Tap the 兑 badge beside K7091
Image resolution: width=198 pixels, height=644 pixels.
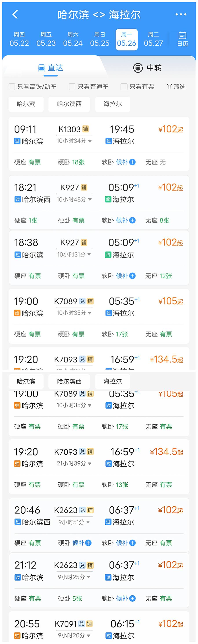82,623
